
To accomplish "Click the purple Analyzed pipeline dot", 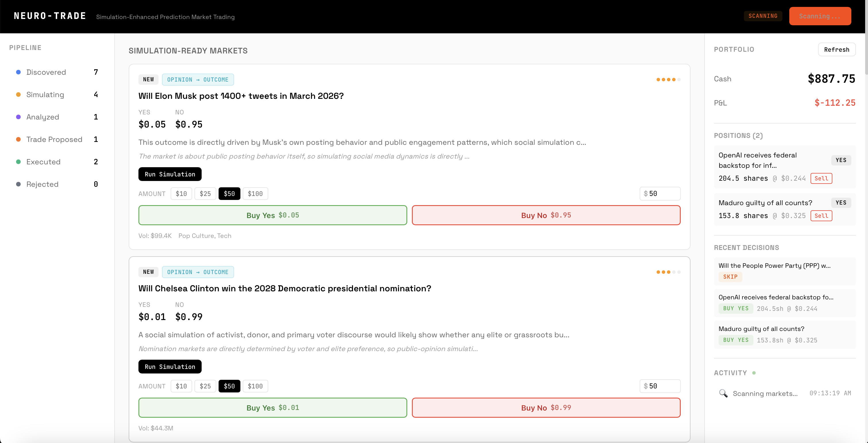I will tap(19, 117).
